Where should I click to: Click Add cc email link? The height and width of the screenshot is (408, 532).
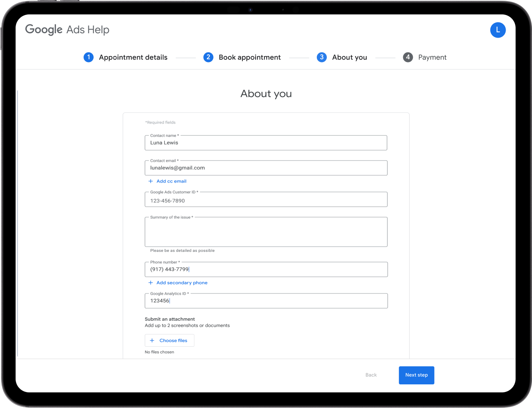point(171,181)
